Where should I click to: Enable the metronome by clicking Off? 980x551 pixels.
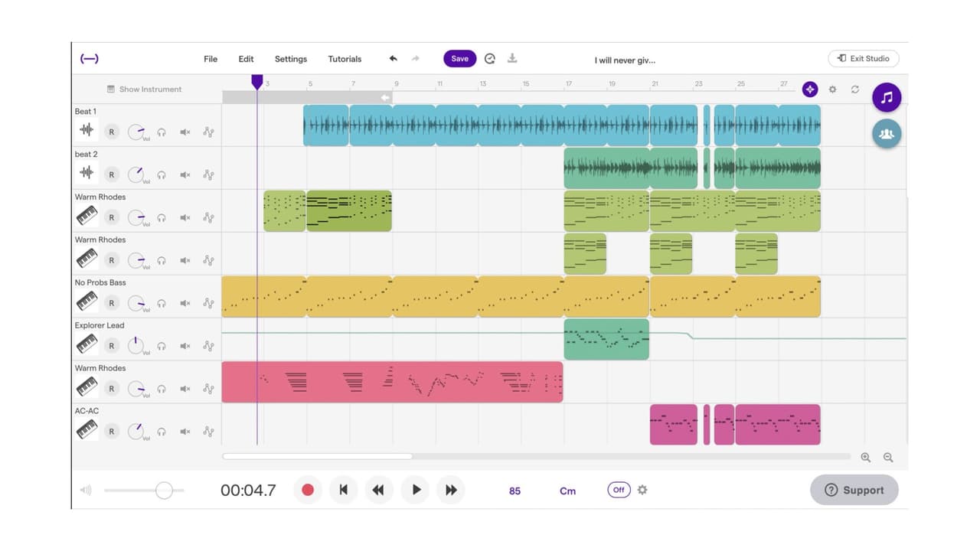(x=618, y=490)
